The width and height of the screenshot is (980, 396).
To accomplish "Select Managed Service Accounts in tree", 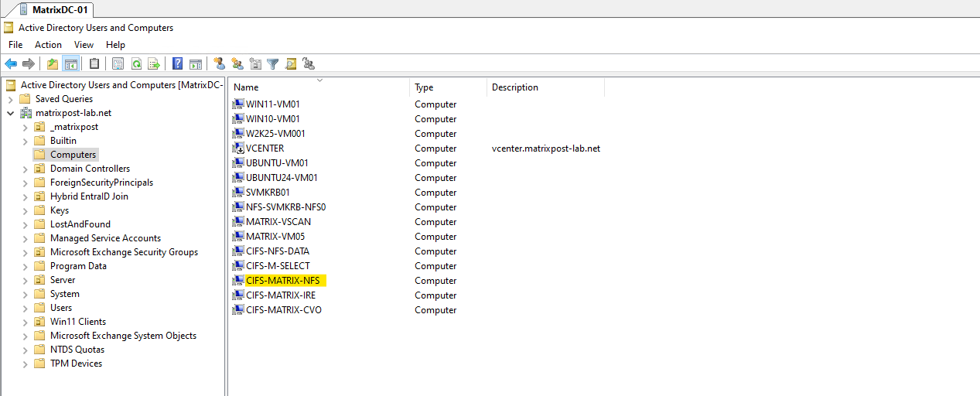I will coord(105,238).
